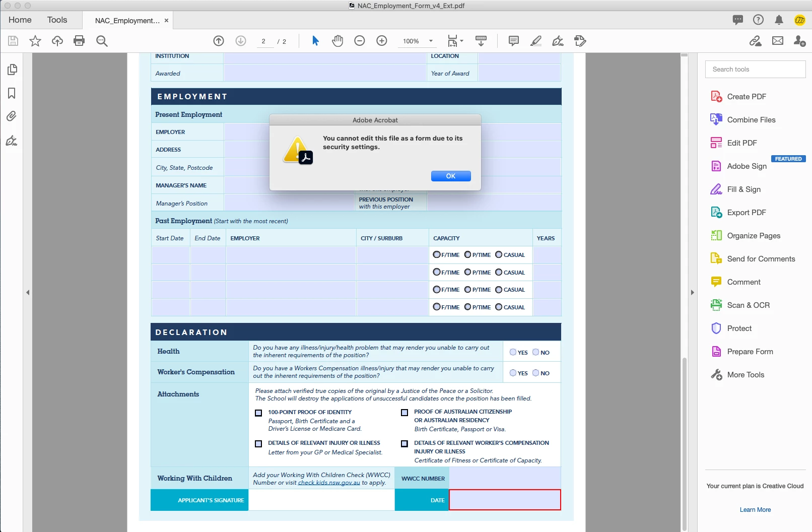
Task: Click the stamp tool icon
Action: click(580, 41)
